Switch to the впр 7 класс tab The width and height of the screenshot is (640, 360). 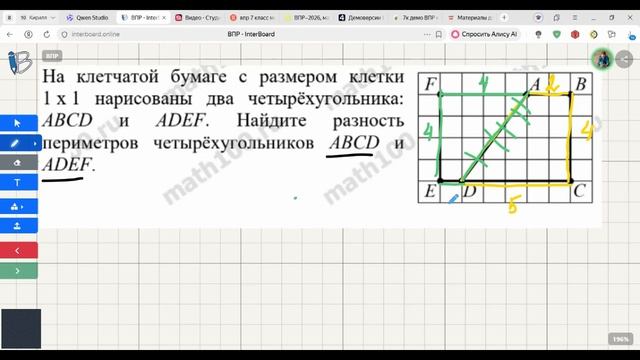252,18
